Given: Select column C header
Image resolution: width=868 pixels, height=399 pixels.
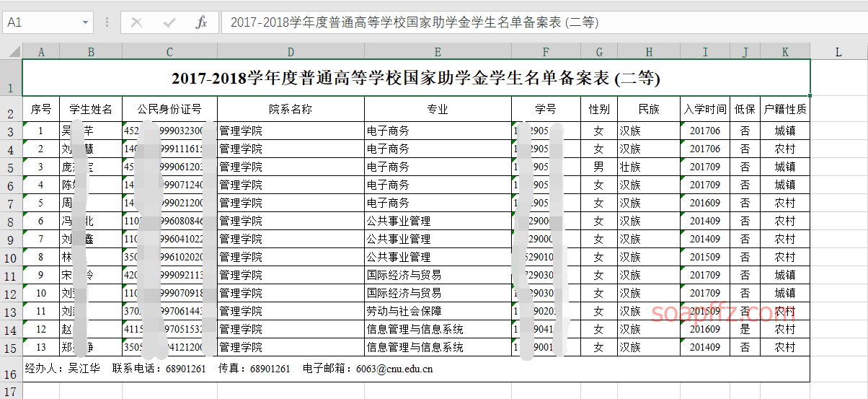Looking at the screenshot, I should tap(169, 51).
